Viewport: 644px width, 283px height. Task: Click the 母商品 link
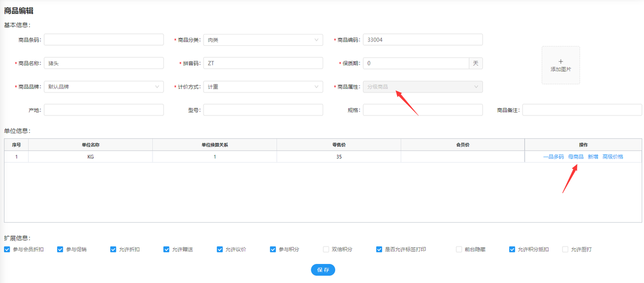575,157
